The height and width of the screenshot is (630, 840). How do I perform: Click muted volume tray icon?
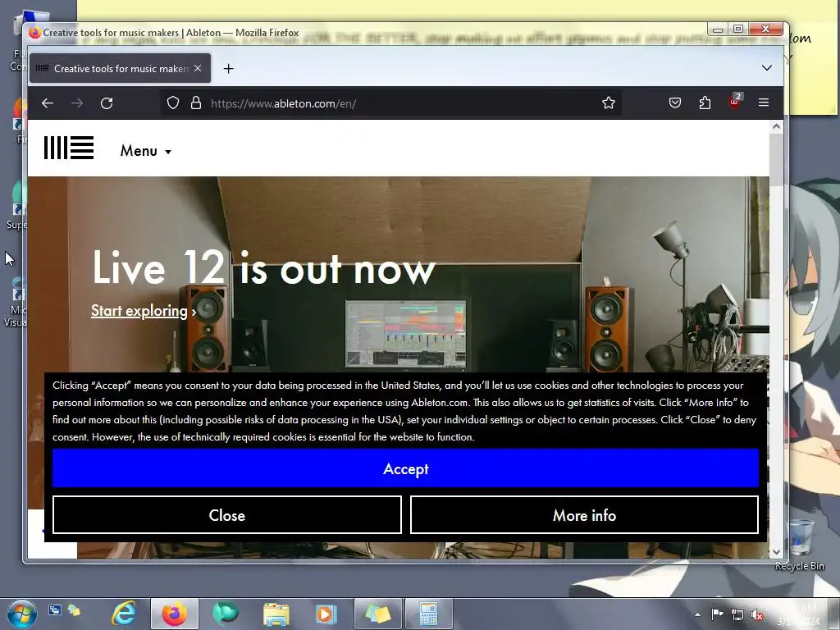pos(757,614)
